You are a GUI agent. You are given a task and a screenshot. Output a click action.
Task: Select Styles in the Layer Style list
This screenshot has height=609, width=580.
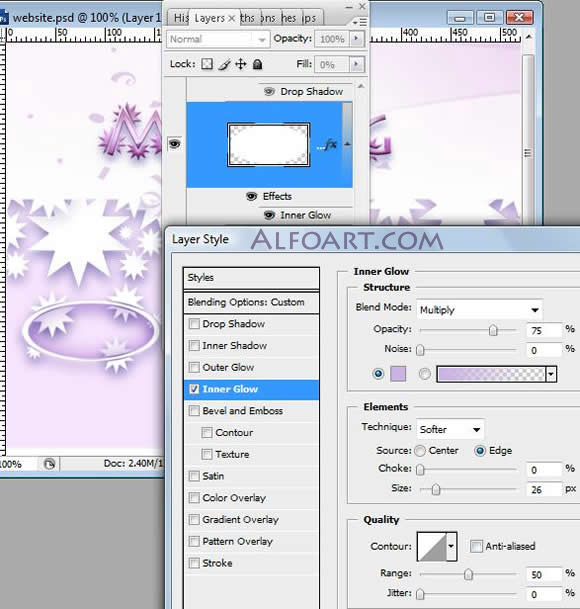[x=251, y=277]
